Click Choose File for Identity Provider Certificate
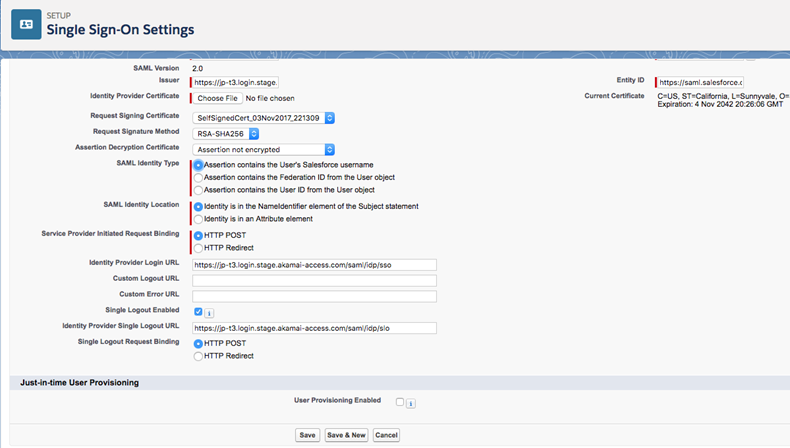 click(217, 98)
